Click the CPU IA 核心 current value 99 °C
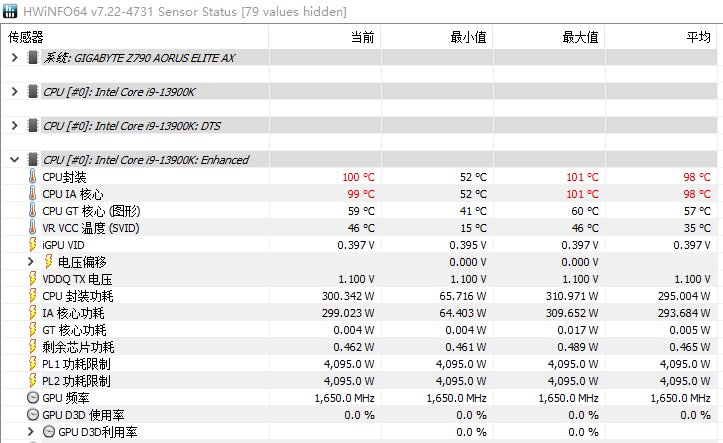723x443 pixels. point(361,194)
